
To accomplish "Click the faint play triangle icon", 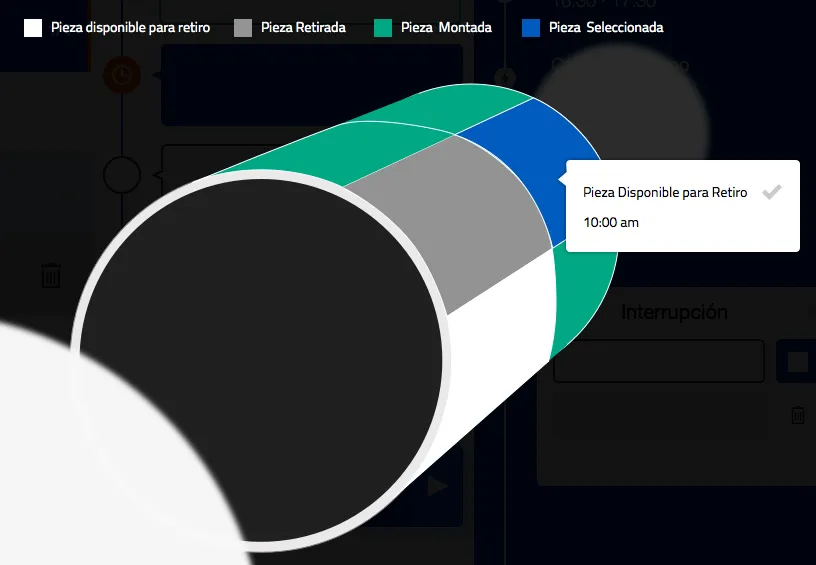I will click(438, 486).
